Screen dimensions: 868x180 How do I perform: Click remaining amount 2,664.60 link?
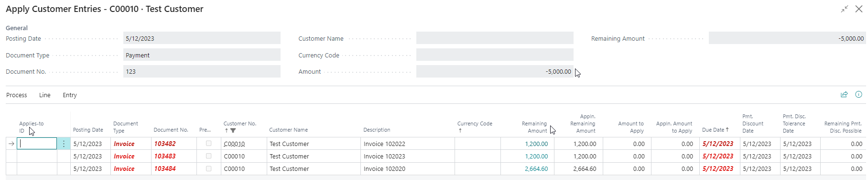pyautogui.click(x=536, y=169)
